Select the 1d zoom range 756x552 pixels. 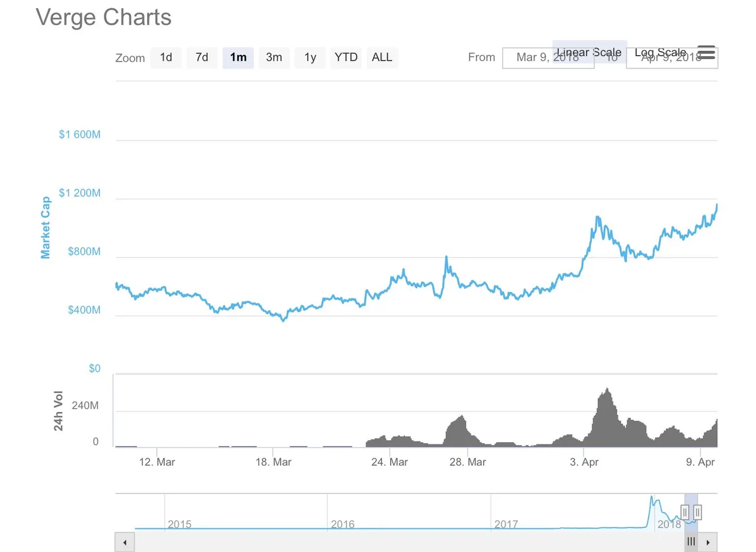point(166,58)
